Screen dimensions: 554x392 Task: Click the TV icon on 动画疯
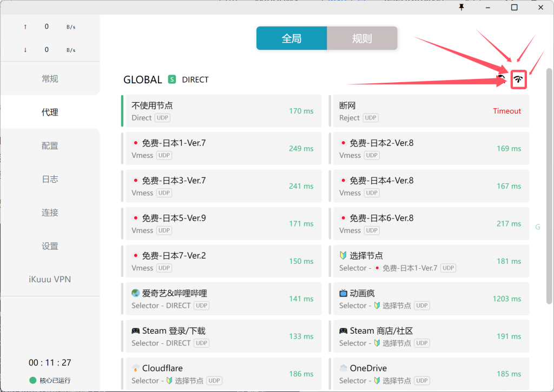[x=343, y=294]
